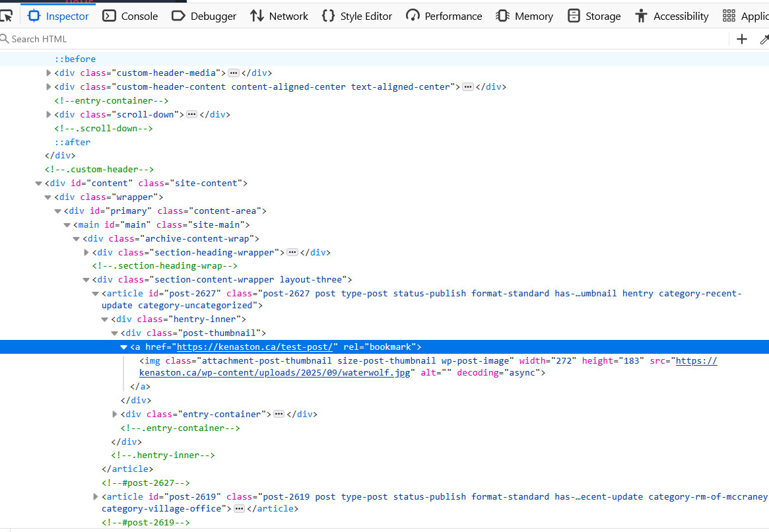Expand the post-2619 article node
This screenshot has width=769, height=532.
pos(96,496)
